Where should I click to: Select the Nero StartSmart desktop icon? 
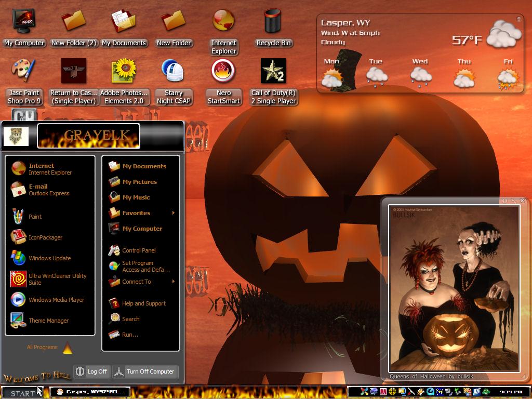(x=223, y=82)
